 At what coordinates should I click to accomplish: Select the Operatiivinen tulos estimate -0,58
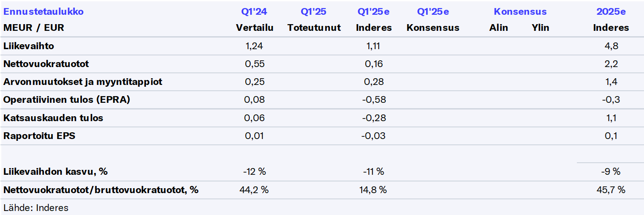tap(374, 100)
